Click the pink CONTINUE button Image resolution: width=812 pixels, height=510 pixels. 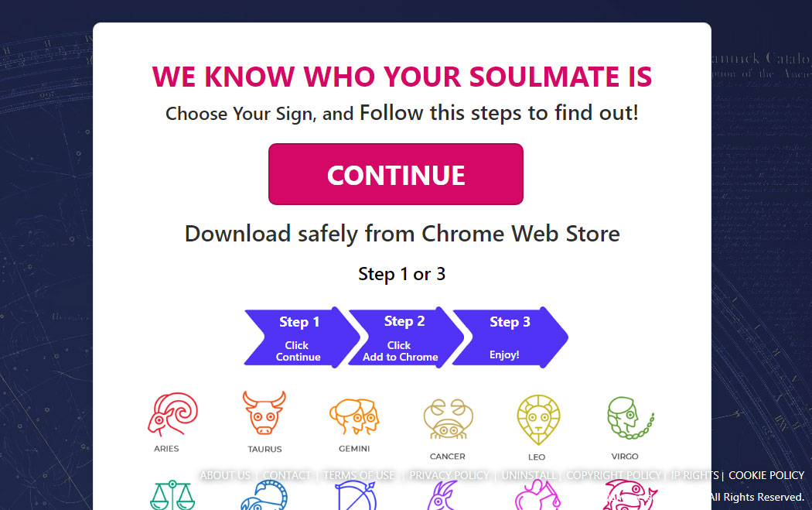coord(395,174)
